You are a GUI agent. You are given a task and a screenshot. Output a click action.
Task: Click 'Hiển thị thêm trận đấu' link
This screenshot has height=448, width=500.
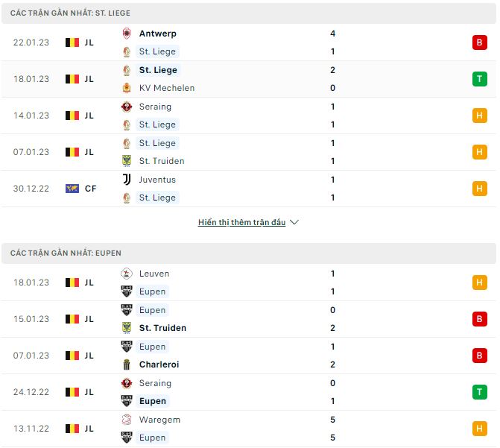(241, 222)
